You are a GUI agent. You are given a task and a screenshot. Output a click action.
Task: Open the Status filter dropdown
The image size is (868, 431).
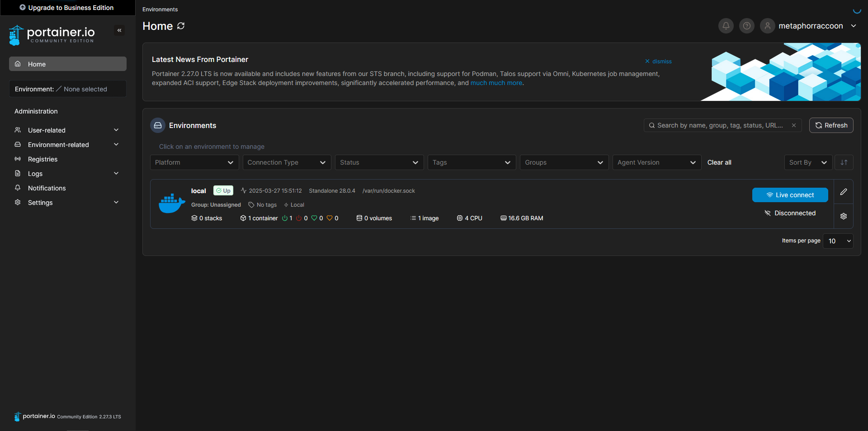(379, 162)
